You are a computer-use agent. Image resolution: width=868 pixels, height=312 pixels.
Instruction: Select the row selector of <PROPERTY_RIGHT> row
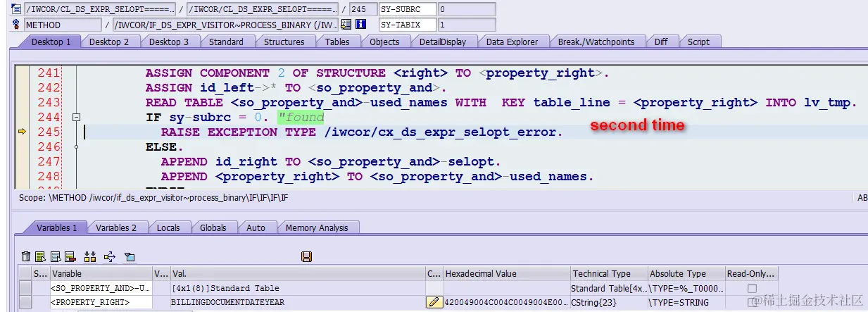tap(25, 302)
